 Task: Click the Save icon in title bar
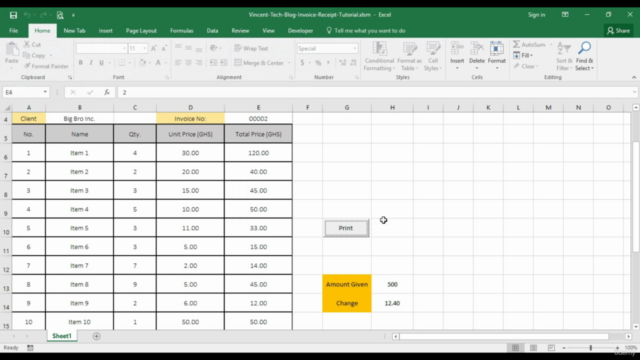[13, 15]
